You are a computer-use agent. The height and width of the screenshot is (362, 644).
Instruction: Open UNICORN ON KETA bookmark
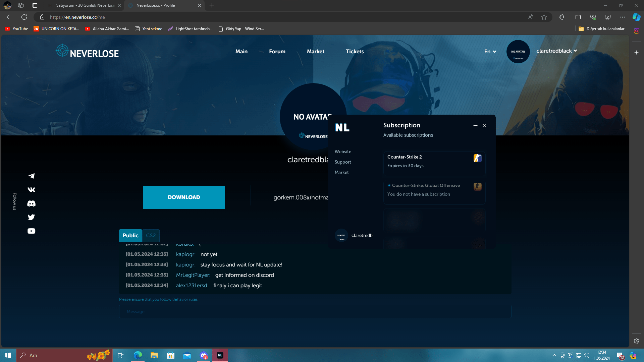(x=56, y=29)
